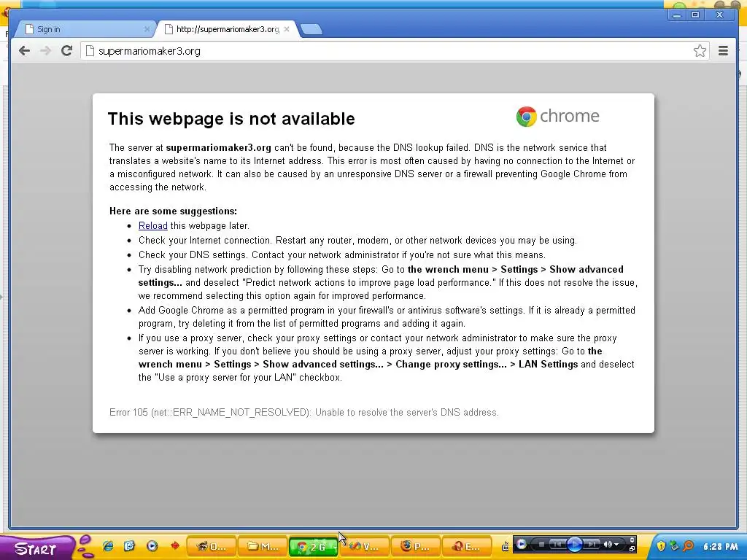Maximize the Chrome window
The image size is (747, 560).
click(695, 15)
